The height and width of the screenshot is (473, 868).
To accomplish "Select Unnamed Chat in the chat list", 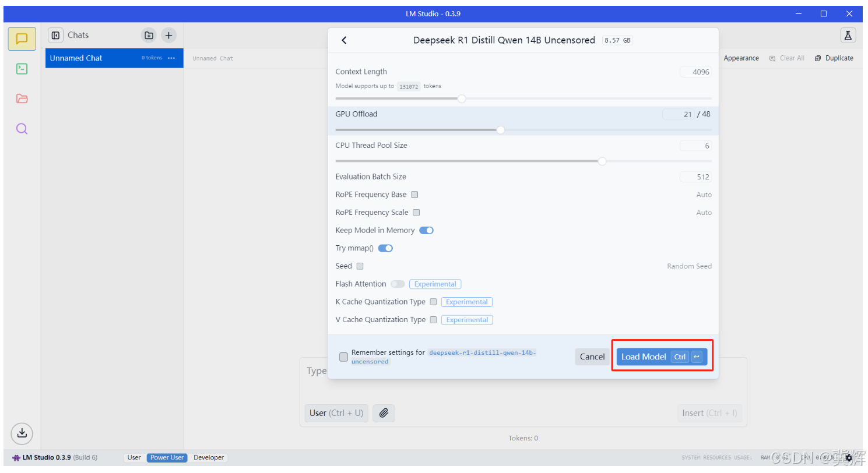I will 114,58.
